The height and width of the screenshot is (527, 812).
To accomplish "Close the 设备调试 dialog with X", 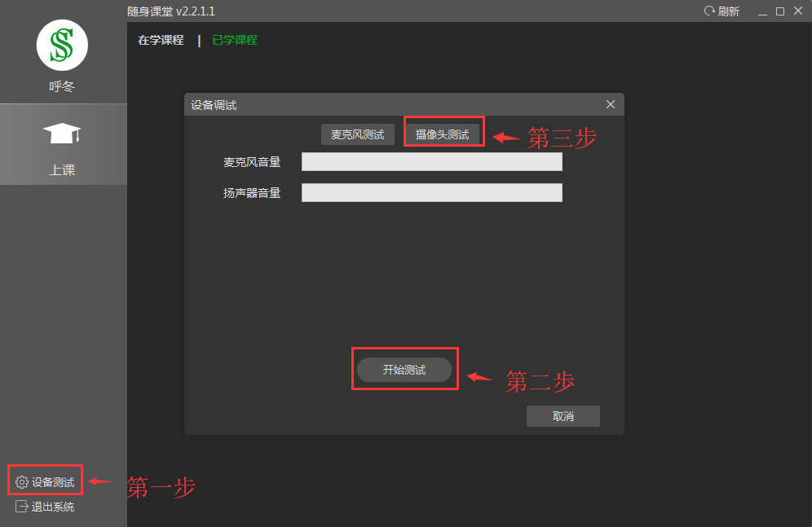I will tap(611, 104).
